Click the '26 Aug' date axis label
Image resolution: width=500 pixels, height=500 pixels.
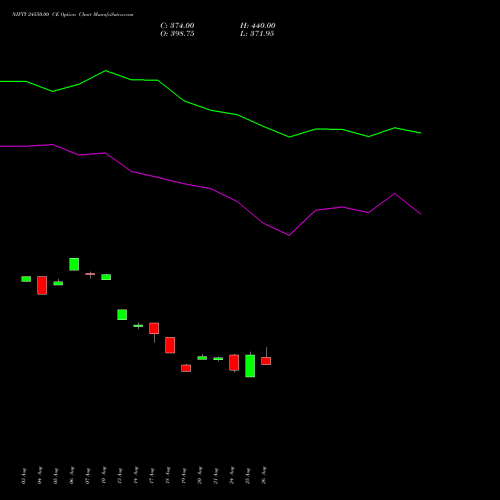pyautogui.click(x=264, y=475)
